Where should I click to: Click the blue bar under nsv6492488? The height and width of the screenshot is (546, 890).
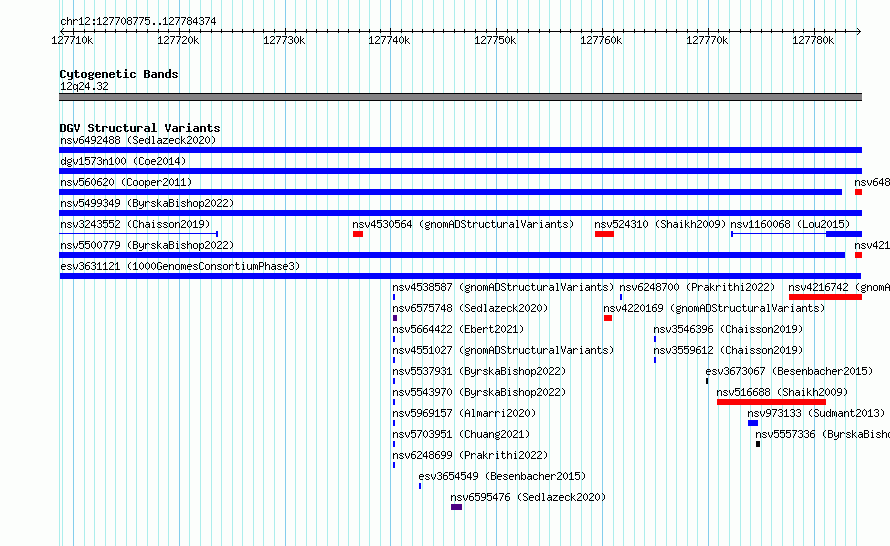[460, 150]
